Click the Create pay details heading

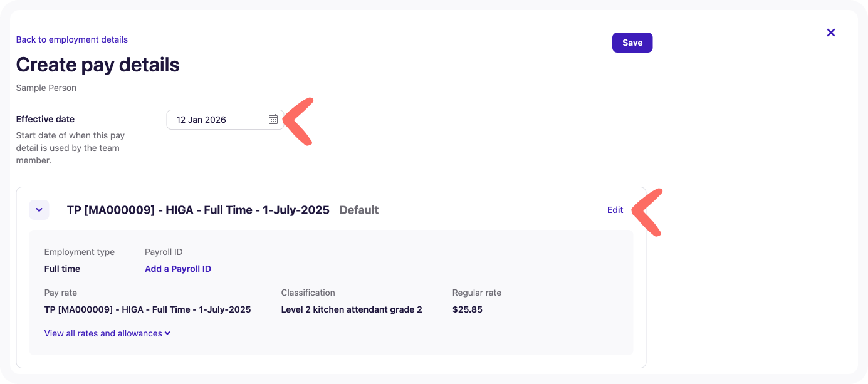coord(98,65)
